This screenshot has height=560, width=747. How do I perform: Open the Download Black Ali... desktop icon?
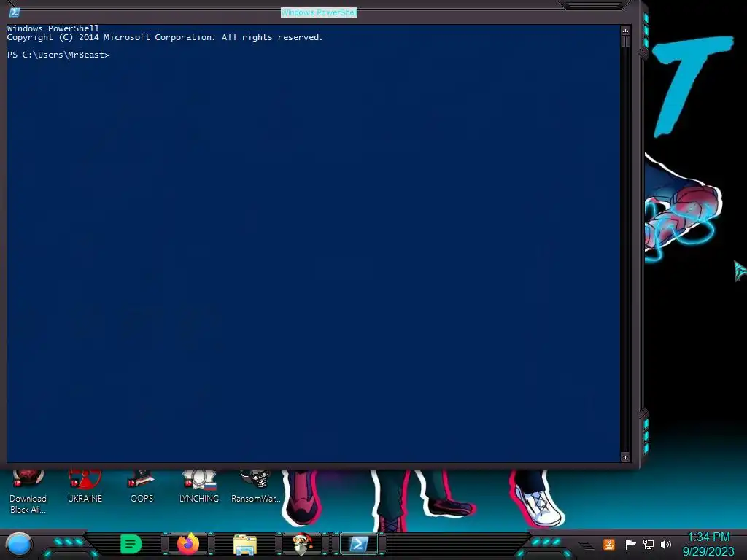tap(28, 491)
